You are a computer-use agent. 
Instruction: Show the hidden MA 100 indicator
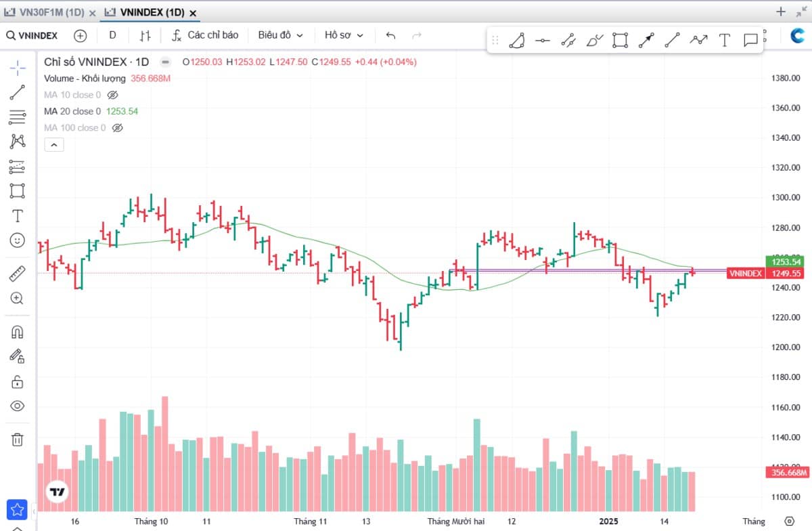(118, 127)
